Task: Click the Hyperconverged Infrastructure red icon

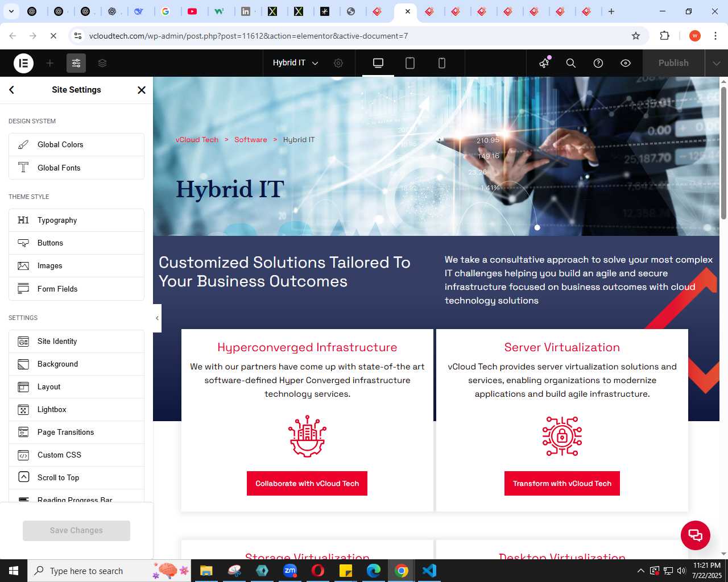Action: [x=307, y=436]
